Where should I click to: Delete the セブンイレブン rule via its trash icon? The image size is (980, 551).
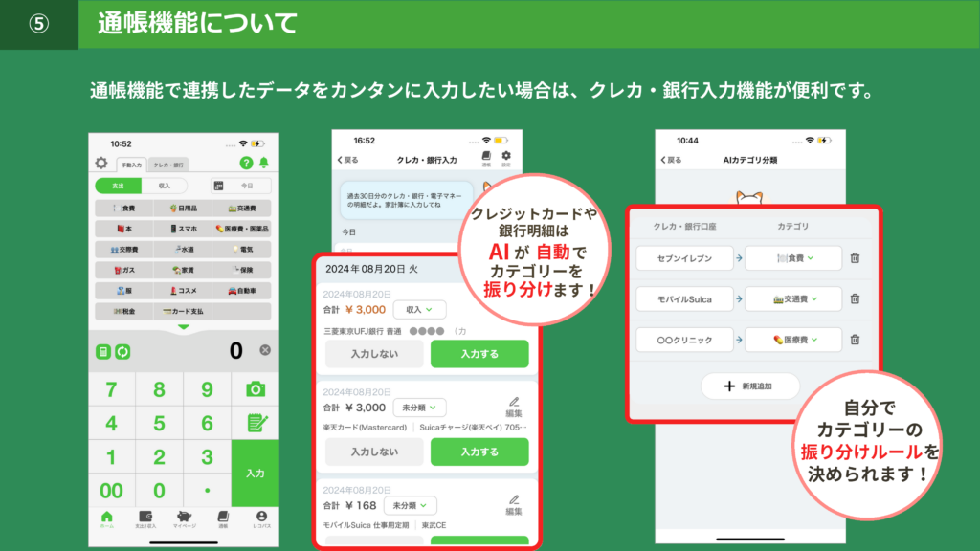(x=855, y=257)
